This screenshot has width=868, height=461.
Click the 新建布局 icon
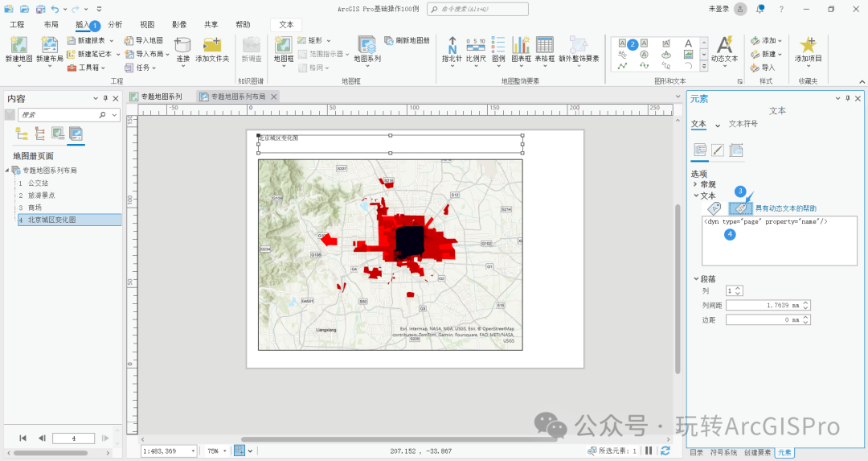point(49,45)
